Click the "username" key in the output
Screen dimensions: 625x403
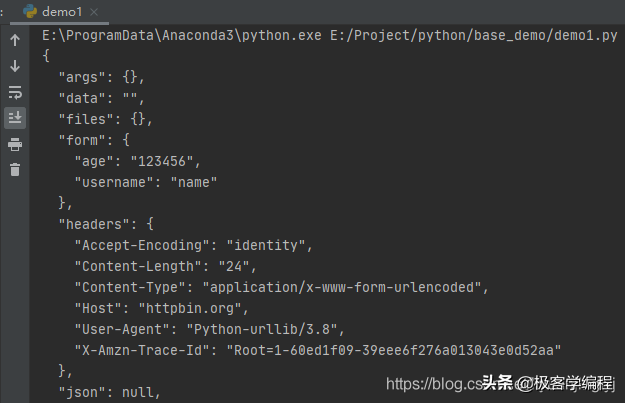point(114,183)
